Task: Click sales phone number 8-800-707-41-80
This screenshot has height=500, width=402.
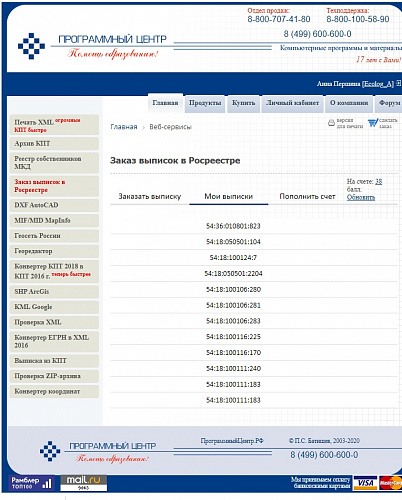Action: [279, 19]
